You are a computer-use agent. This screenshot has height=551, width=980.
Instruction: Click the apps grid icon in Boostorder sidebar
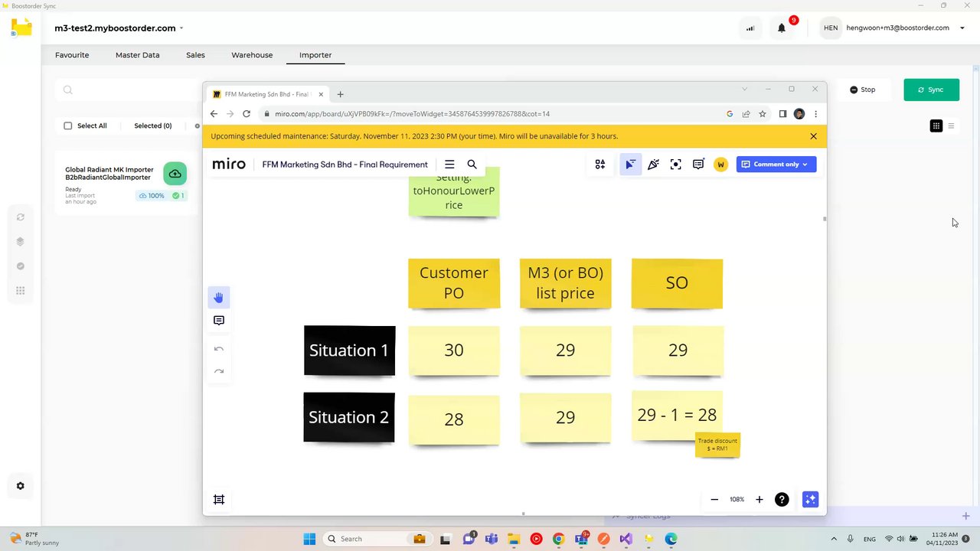[x=21, y=291]
